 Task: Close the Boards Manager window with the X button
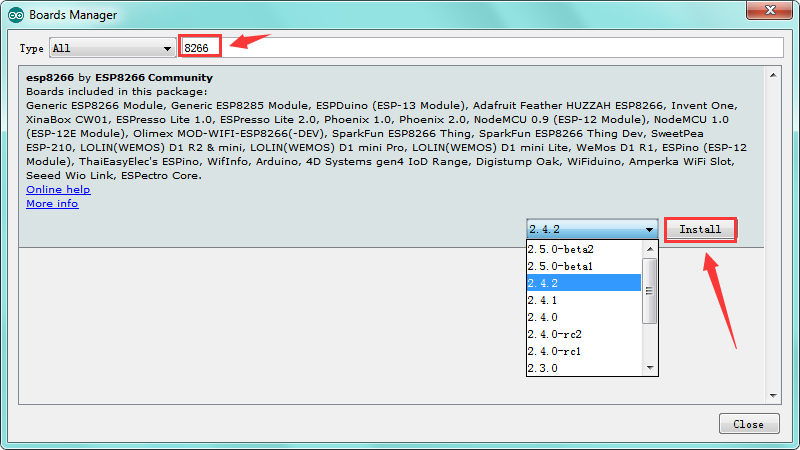(x=770, y=10)
